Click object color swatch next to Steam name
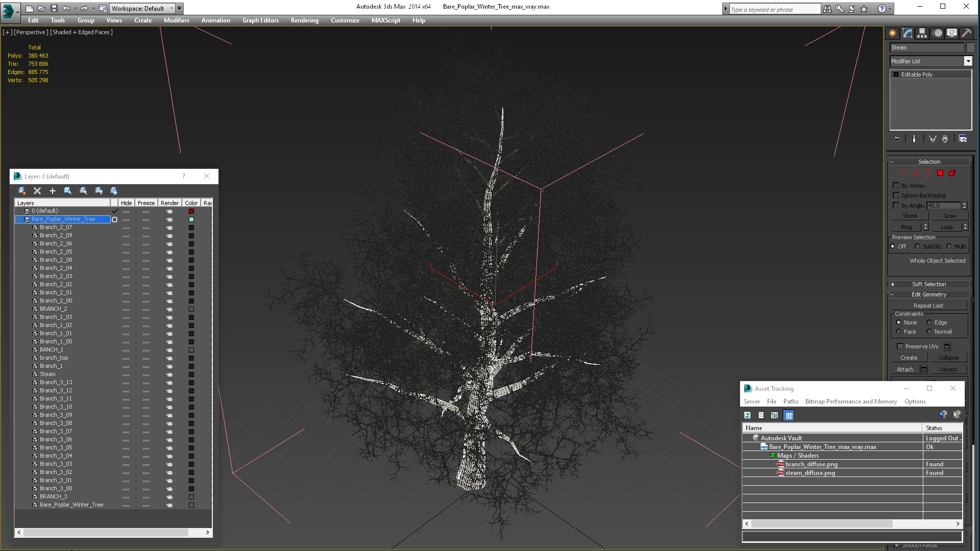Viewport: 980px width, 551px height. pos(970,47)
